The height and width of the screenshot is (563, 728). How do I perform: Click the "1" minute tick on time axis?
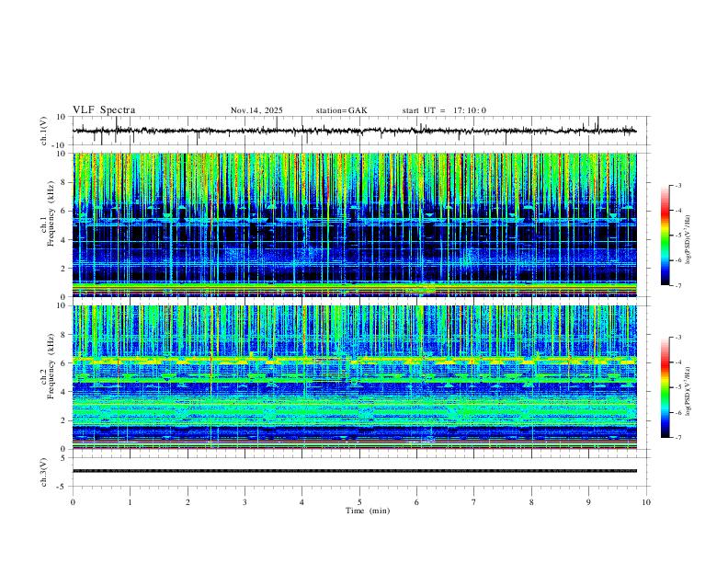pos(130,502)
